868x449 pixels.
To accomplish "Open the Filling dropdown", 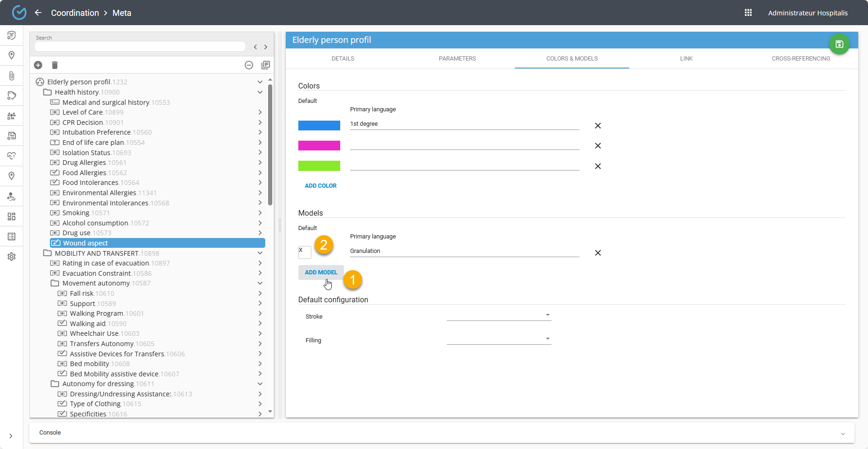I will pyautogui.click(x=498, y=339).
